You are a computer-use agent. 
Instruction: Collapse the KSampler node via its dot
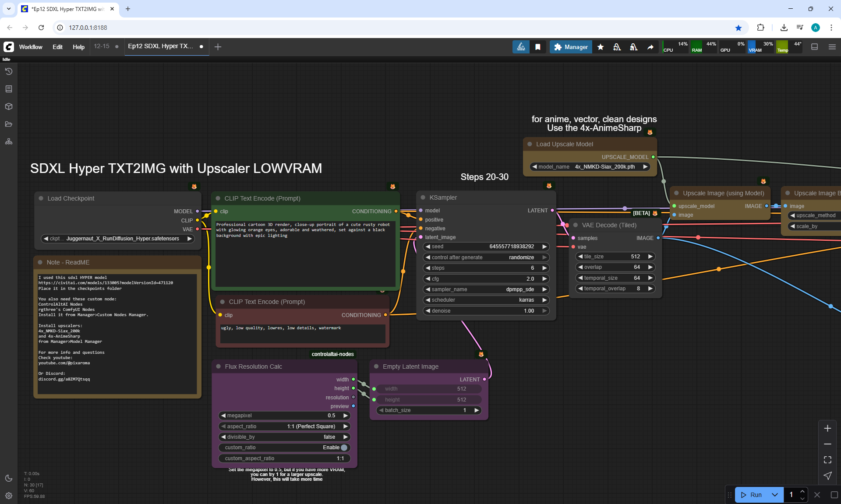click(x=423, y=197)
